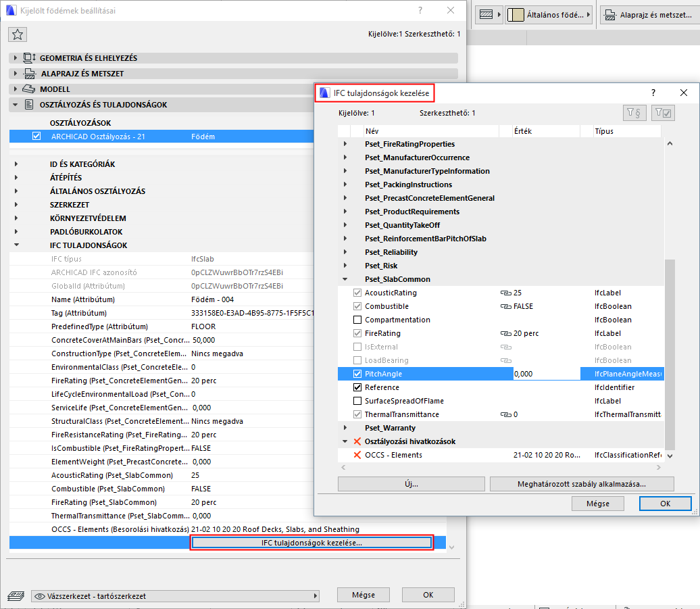
Task: Click the slab hatch icon in top toolbar
Action: point(486,15)
